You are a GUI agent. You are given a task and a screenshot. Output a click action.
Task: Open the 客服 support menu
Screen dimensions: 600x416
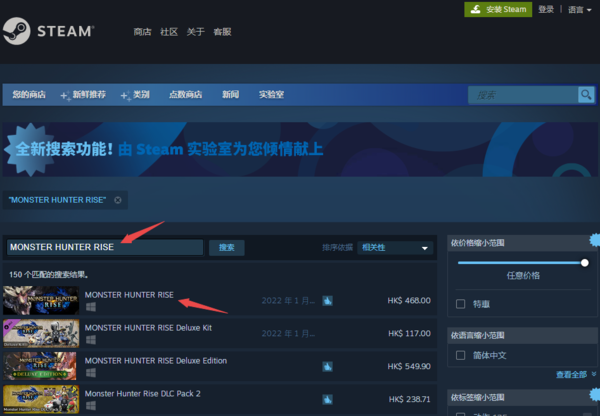[222, 32]
